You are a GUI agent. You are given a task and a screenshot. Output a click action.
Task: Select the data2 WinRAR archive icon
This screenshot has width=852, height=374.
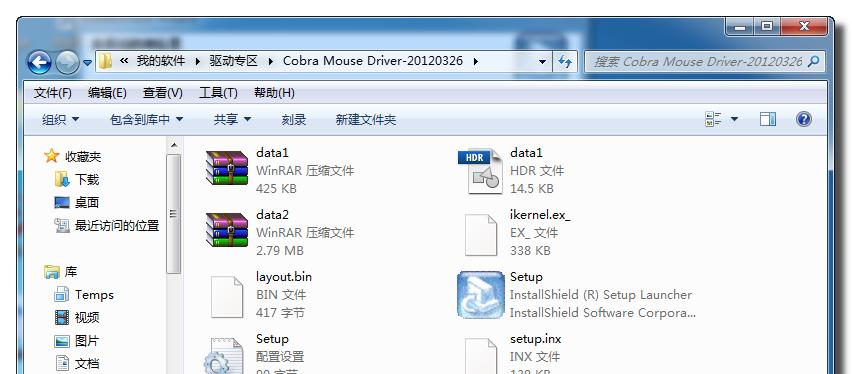(x=227, y=230)
